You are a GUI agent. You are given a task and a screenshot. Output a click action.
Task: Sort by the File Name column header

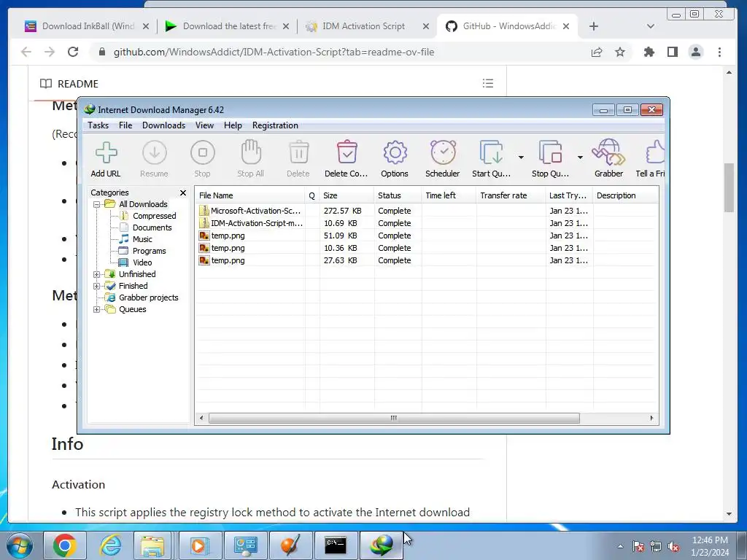coord(250,195)
